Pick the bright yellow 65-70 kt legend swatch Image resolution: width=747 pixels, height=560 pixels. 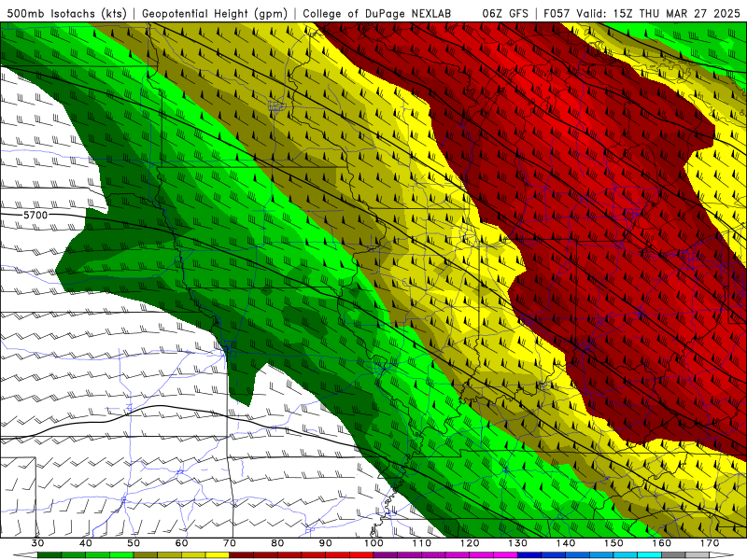pos(218,555)
